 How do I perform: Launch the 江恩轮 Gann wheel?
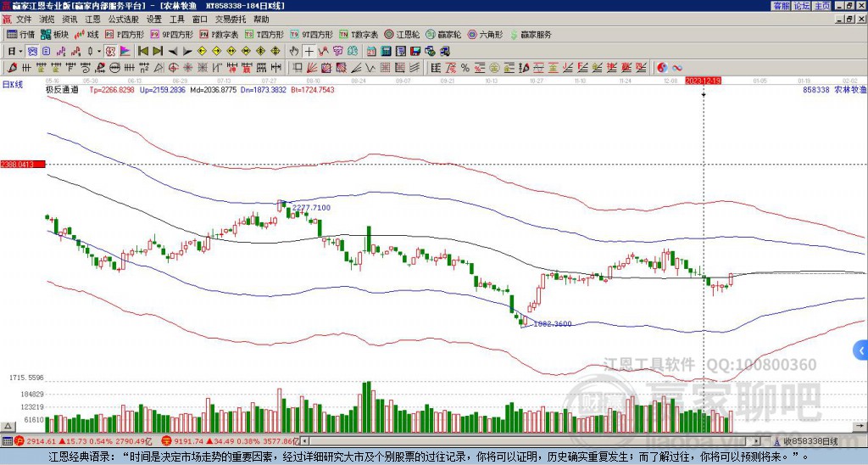[402, 34]
